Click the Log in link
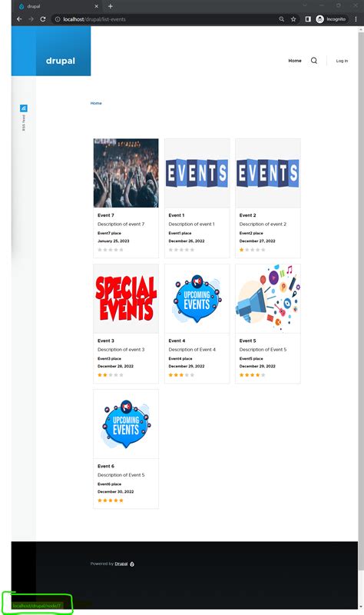The image size is (364, 615). pyautogui.click(x=342, y=61)
